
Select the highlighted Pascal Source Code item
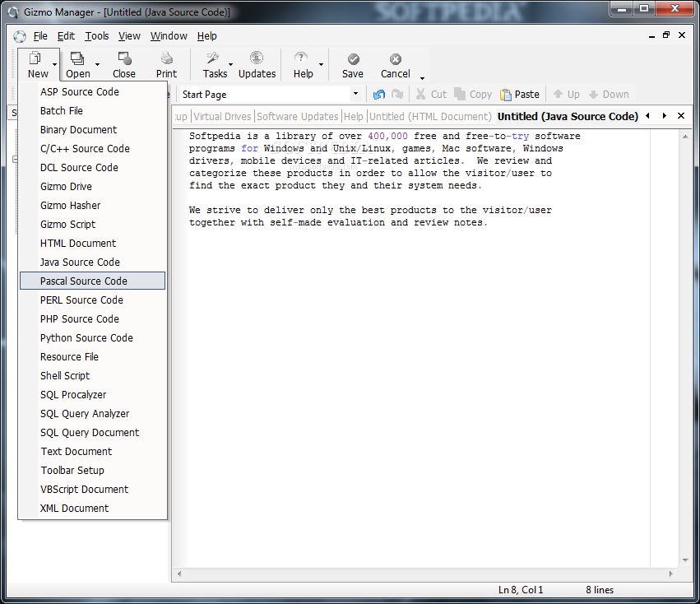click(92, 281)
